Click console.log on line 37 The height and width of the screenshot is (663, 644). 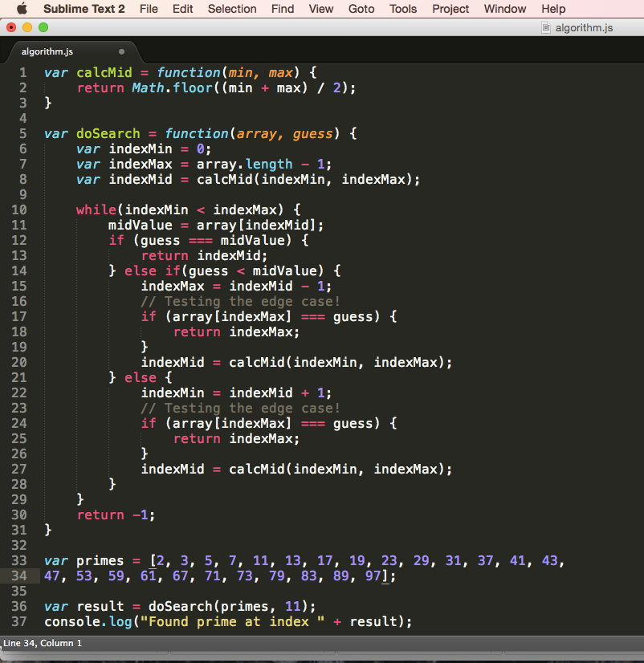pyautogui.click(x=88, y=621)
